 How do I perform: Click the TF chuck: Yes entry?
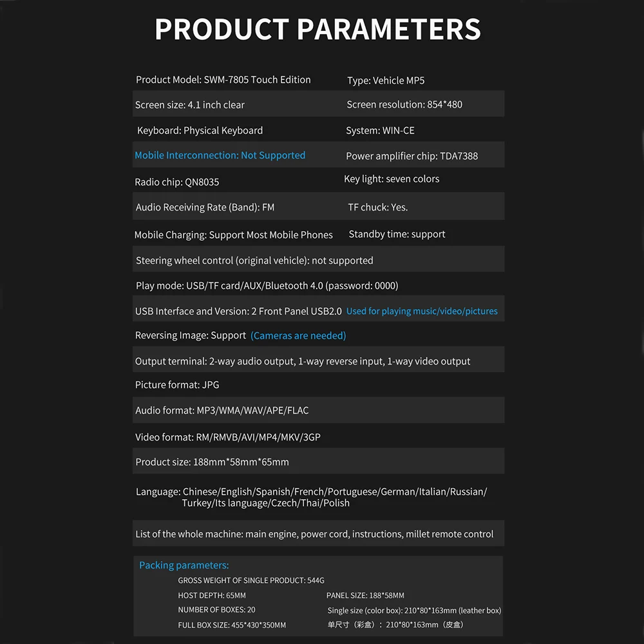(x=378, y=207)
